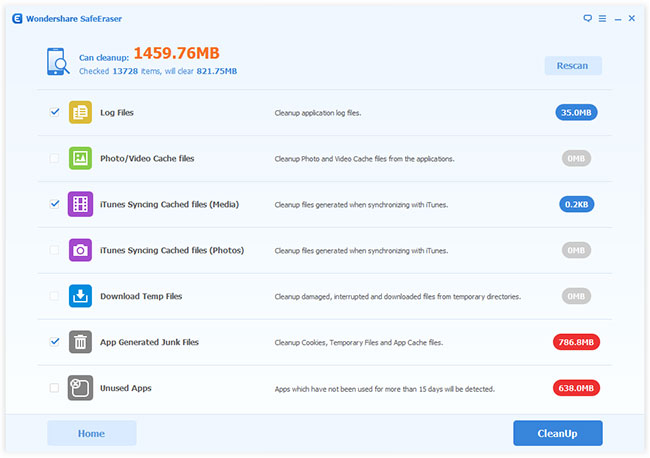Click the Wondershare SafeEraser title text

pos(74,19)
